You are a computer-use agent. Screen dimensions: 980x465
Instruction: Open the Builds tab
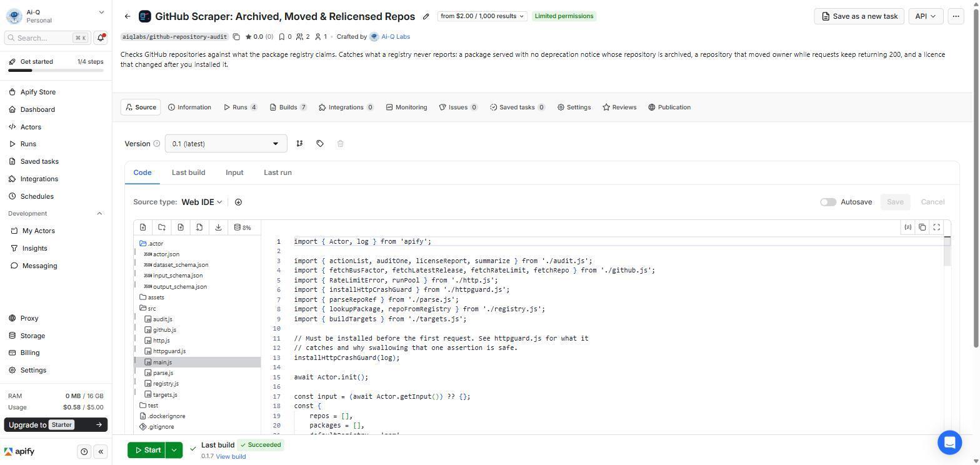tap(288, 107)
